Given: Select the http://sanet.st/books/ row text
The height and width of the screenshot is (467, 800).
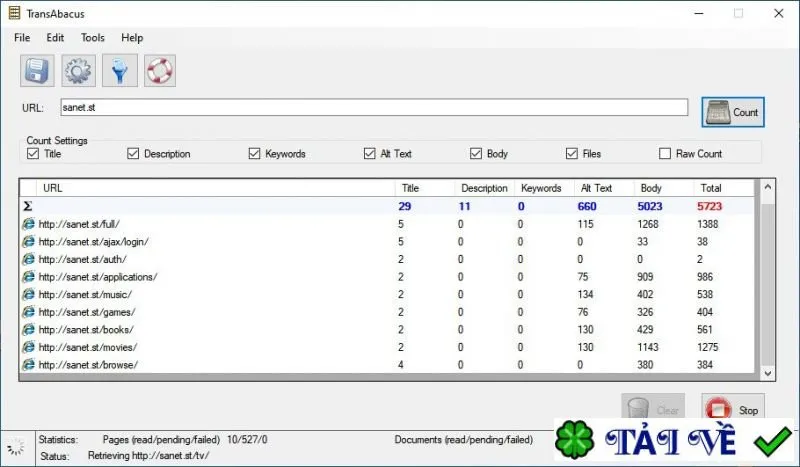Looking at the screenshot, I should (x=86, y=330).
